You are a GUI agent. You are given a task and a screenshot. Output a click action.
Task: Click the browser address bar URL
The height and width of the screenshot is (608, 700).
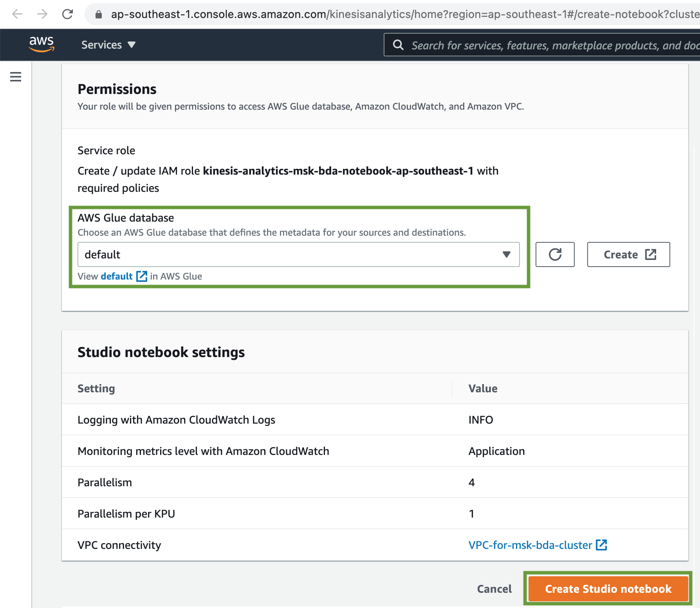405,14
